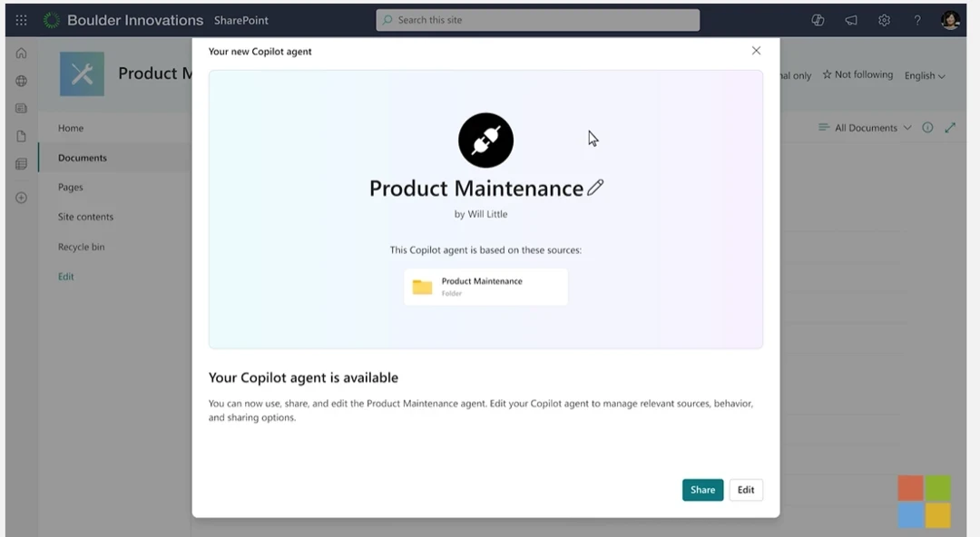Click the pencil icon beside Product Maintenance

pos(595,188)
